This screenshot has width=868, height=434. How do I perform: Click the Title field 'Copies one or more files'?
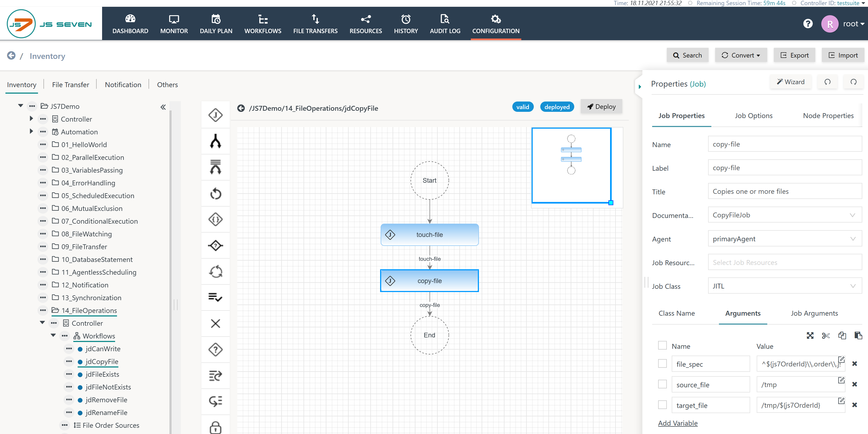pyautogui.click(x=785, y=191)
